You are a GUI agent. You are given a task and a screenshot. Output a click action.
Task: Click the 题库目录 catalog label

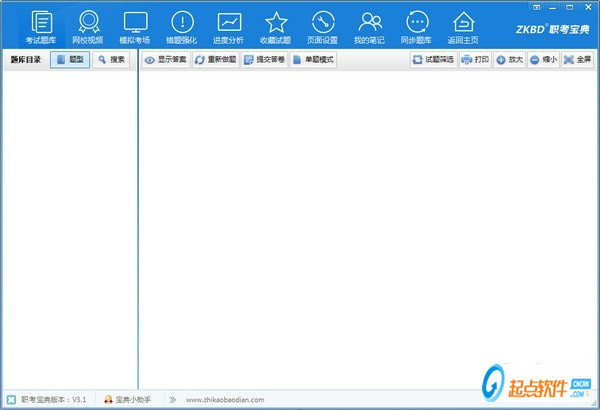point(26,60)
